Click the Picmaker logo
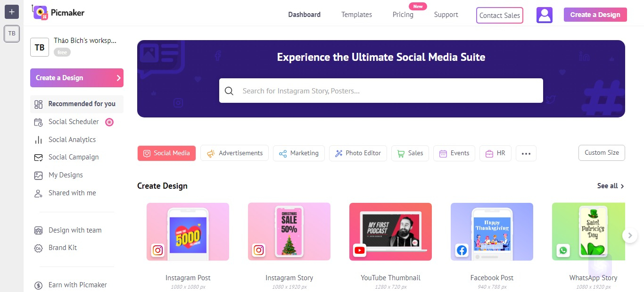The width and height of the screenshot is (644, 292). coord(58,13)
